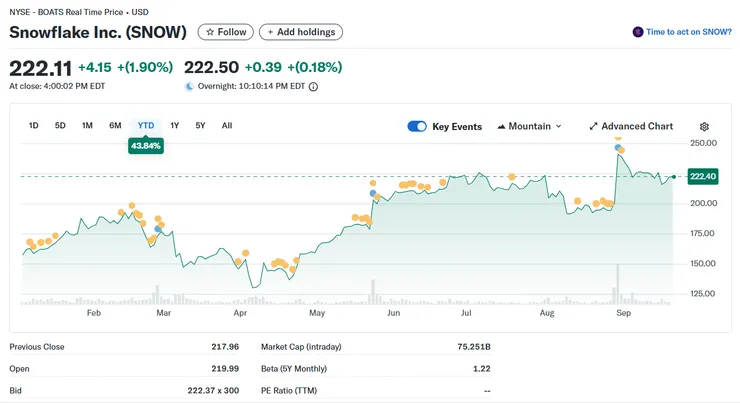Click purple icon beside Time to act on SNOW
Image resolution: width=740 pixels, height=403 pixels.
point(638,32)
